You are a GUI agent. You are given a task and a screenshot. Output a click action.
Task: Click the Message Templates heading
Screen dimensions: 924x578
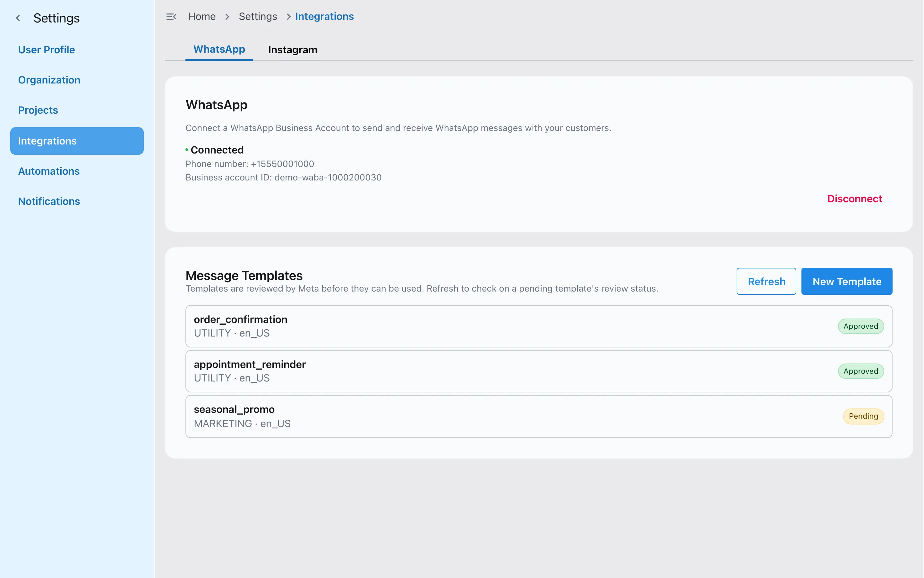click(244, 276)
